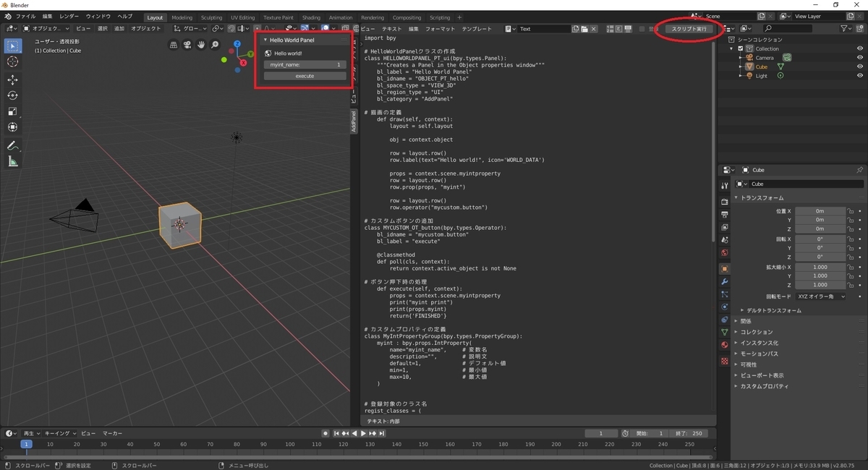Toggle the snapping magnet icon in viewport header
Screen dimensions: 868x470
[x=231, y=29]
